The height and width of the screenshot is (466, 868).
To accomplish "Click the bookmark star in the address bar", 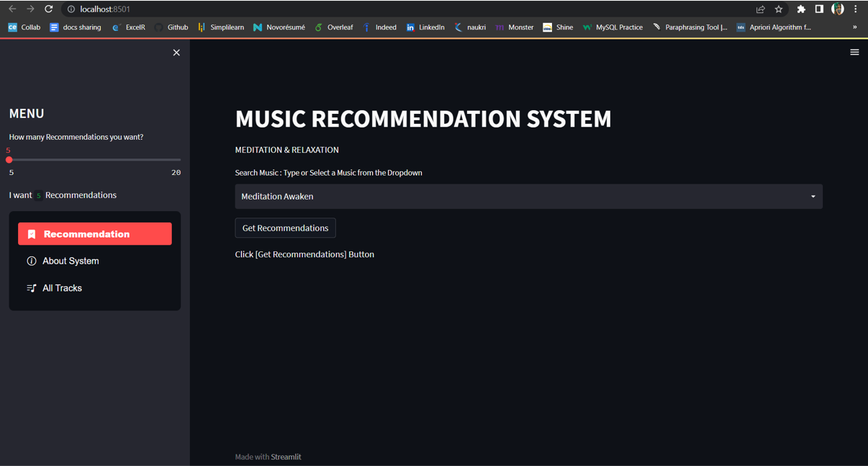I will coord(779,9).
